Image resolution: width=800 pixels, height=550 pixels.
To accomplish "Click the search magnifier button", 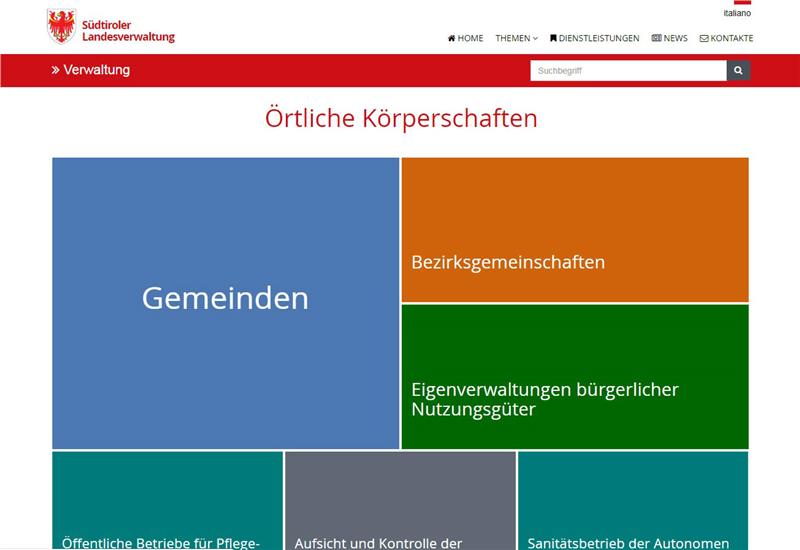I will [738, 71].
